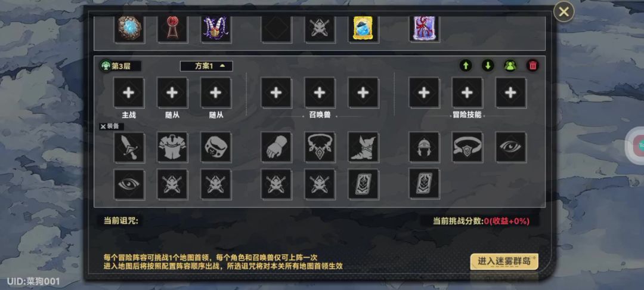Delete layer 3 with red trash icon
Screen dimensions: 644x290
(532, 66)
